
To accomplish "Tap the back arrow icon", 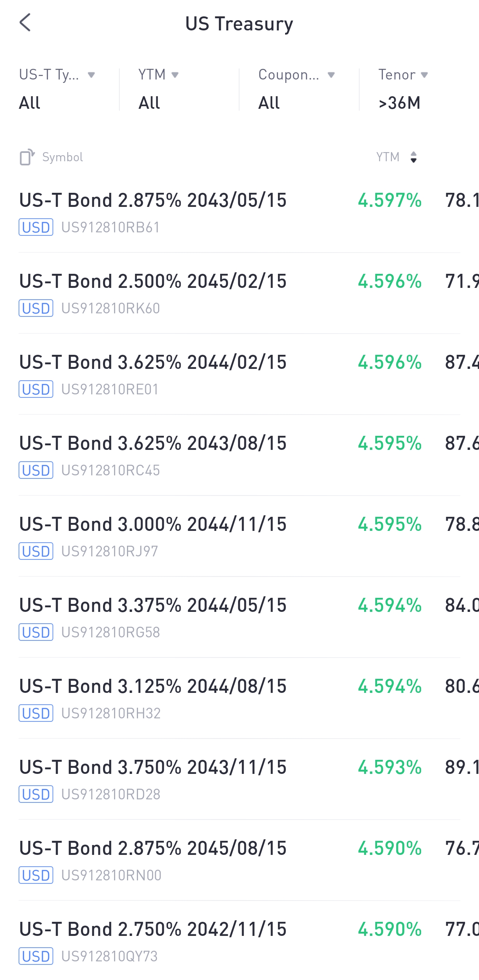I will (x=25, y=22).
